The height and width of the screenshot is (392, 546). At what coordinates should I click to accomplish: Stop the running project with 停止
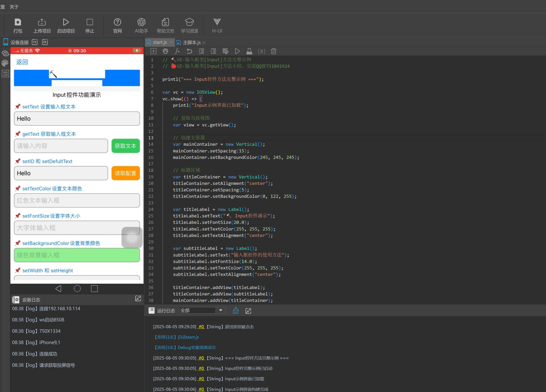coord(90,22)
